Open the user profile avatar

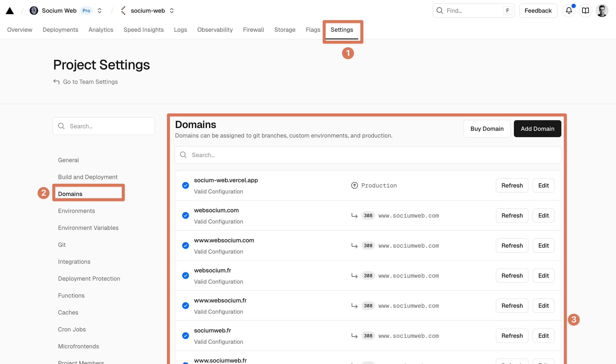(x=602, y=11)
